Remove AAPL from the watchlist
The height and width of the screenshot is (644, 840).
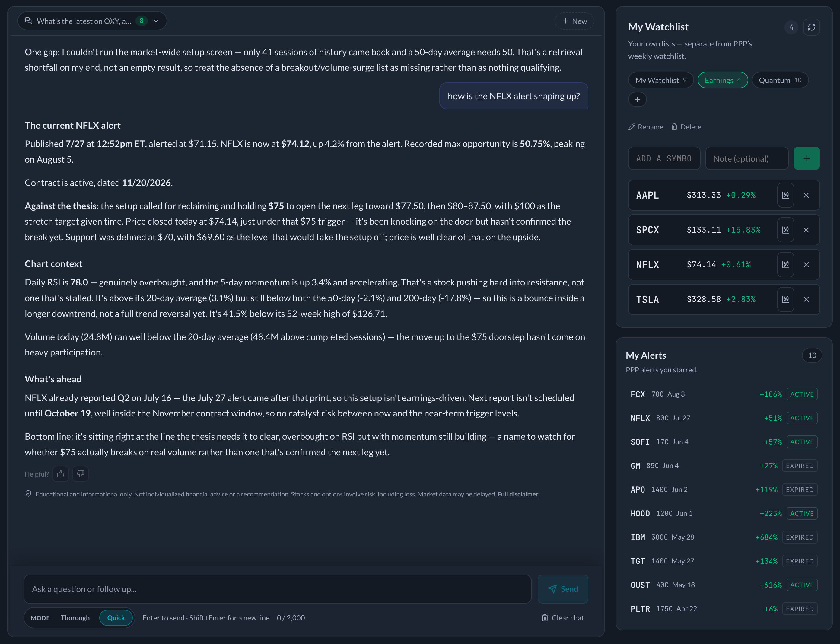tap(806, 195)
